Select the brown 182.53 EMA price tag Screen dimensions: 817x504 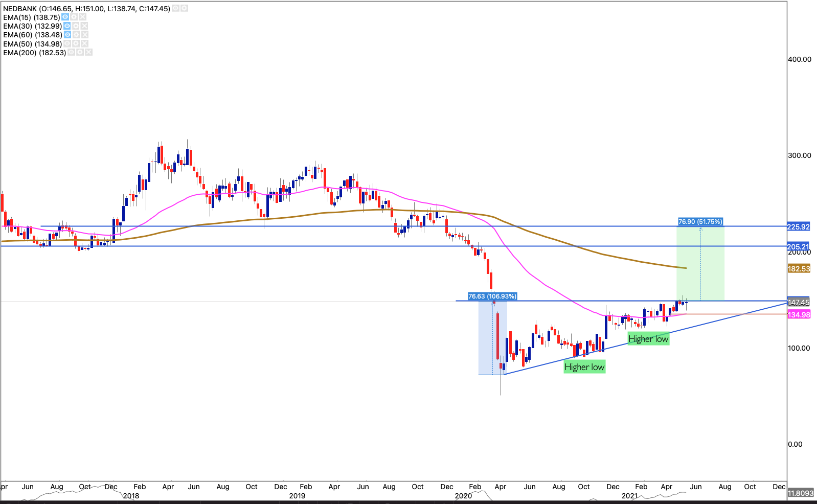(x=799, y=269)
